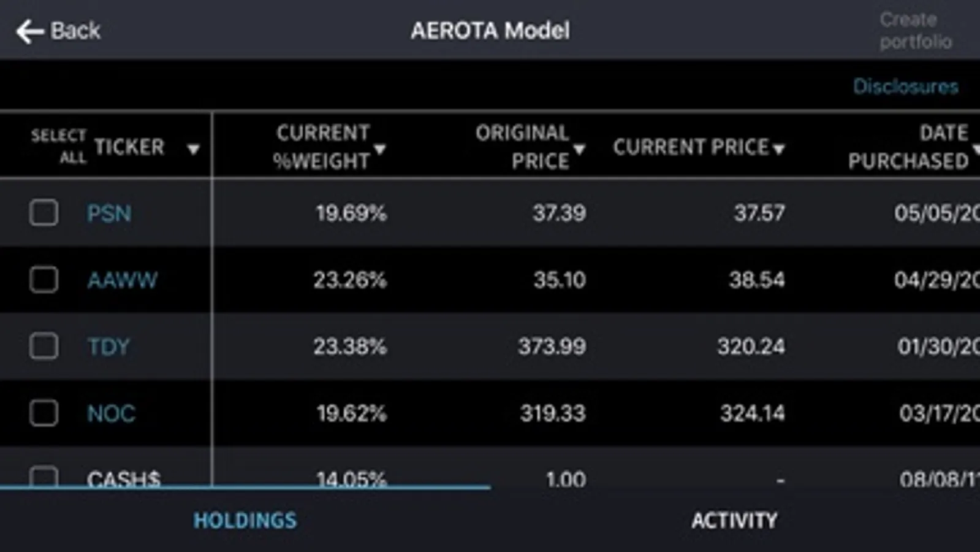
Task: Sort by Ticker column arrow
Action: pos(193,149)
